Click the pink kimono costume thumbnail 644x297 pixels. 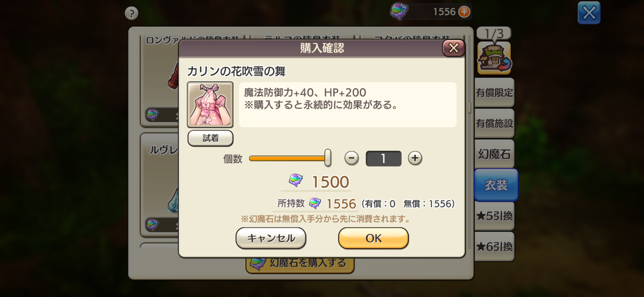click(x=210, y=105)
